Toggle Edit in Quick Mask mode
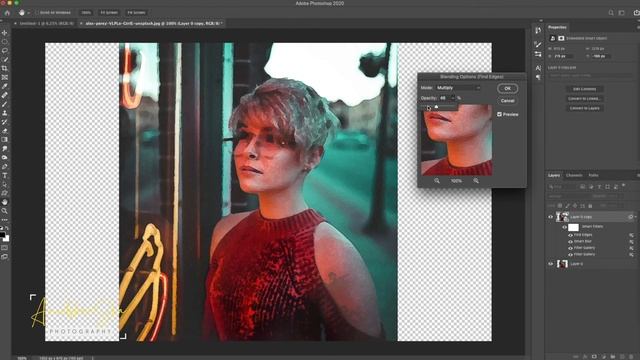 [4, 248]
